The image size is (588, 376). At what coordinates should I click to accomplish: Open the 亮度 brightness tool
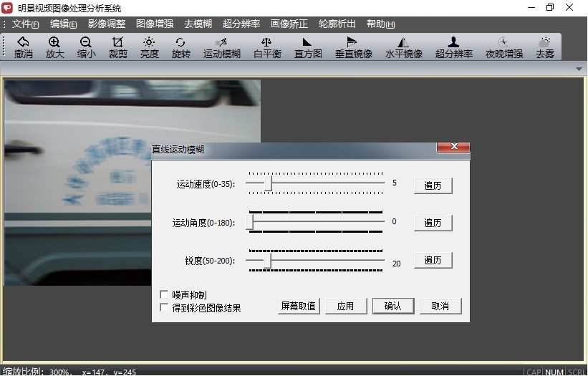pos(149,47)
